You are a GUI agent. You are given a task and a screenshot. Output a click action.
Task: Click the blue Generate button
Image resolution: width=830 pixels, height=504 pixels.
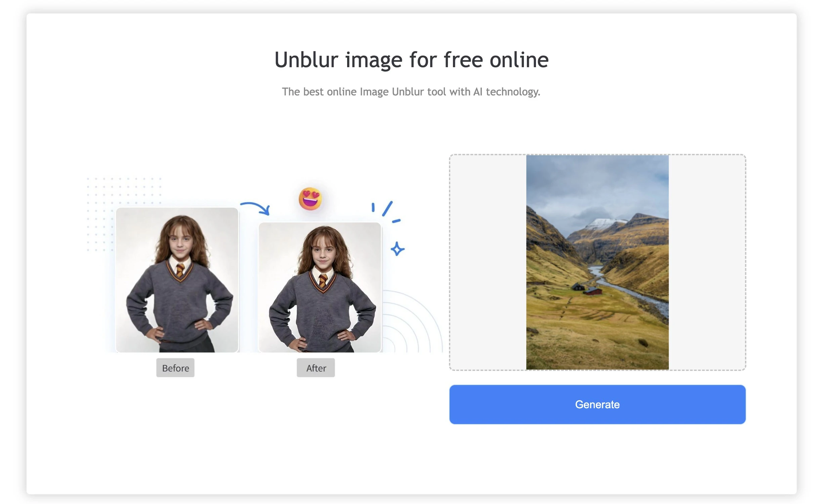coord(597,404)
